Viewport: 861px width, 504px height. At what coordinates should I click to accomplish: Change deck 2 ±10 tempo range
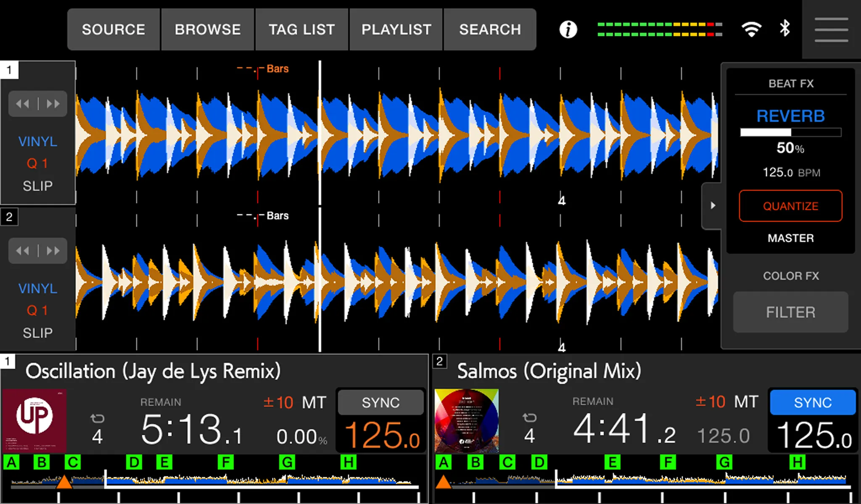(x=710, y=402)
